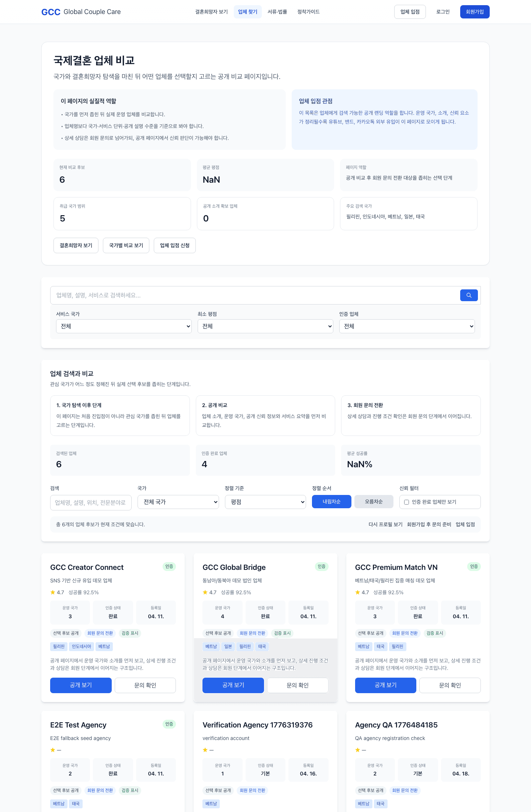Expand the 최소 평점 dropdown

coord(265,326)
